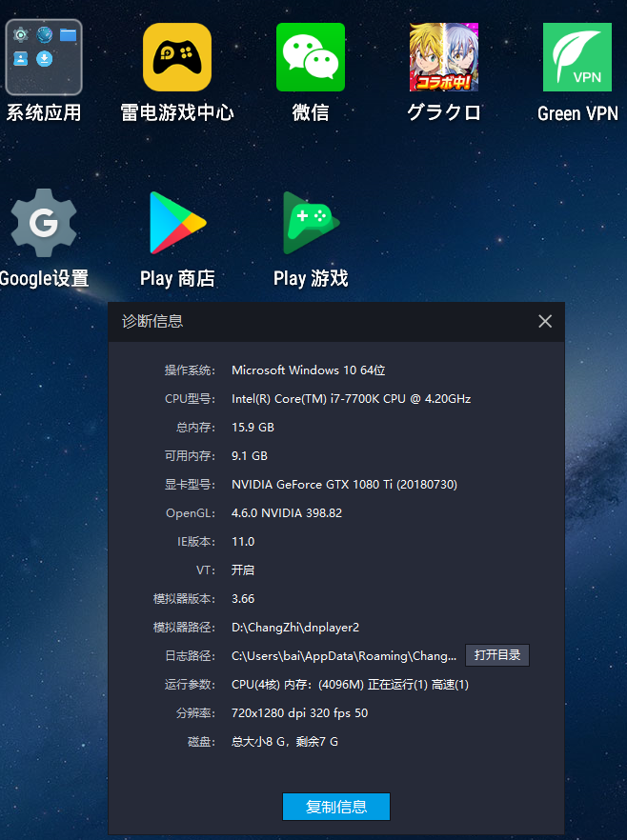Launch the グラクロ game icon

[444, 57]
